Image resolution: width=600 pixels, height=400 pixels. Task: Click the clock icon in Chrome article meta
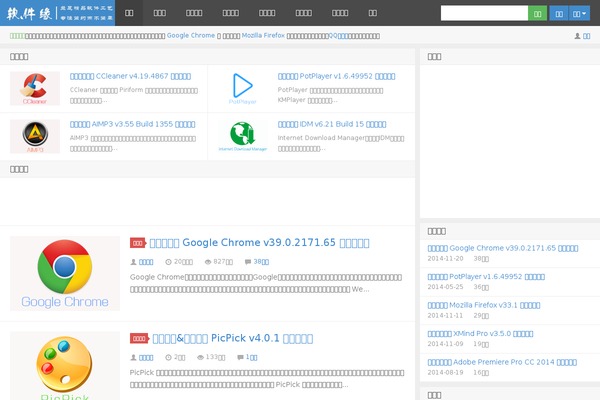168,262
